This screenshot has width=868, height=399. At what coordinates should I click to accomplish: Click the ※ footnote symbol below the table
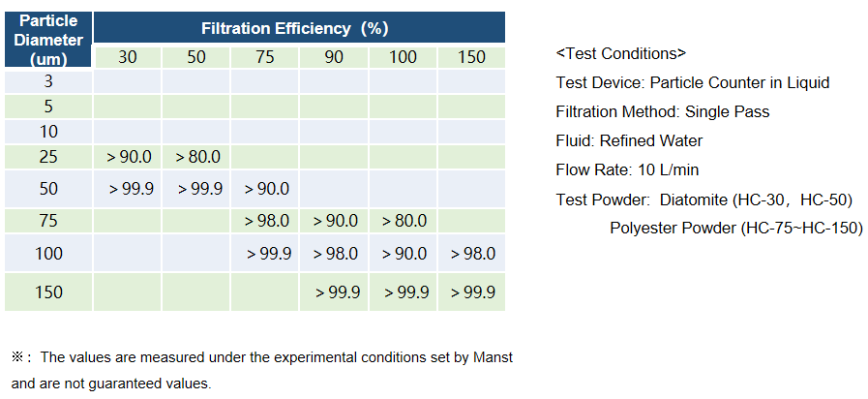point(18,357)
